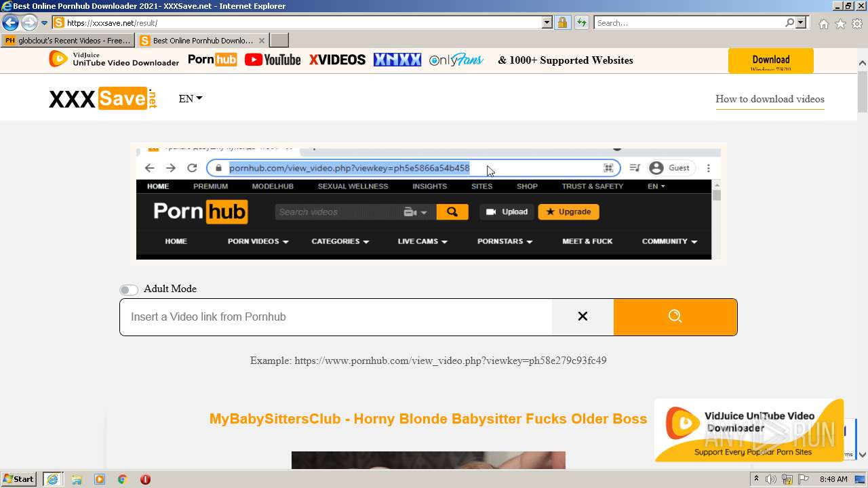Click the refresh page icon
The width and height of the screenshot is (868, 488).
581,23
